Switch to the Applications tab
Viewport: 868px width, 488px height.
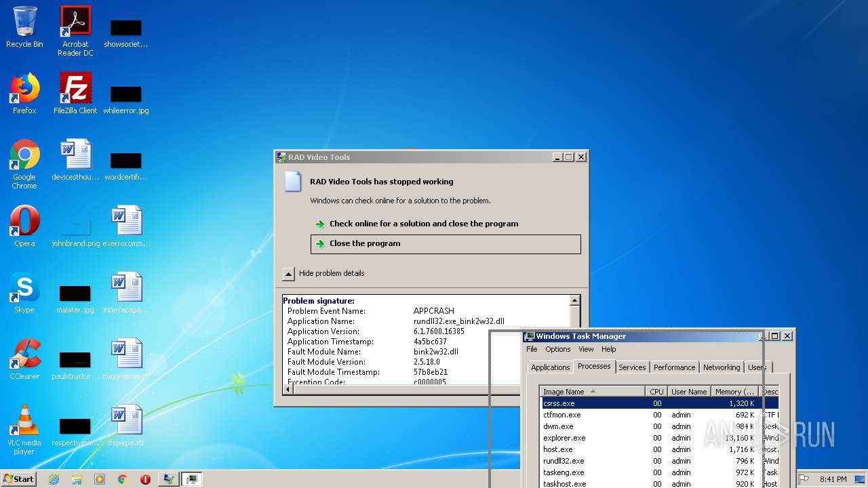click(x=550, y=367)
